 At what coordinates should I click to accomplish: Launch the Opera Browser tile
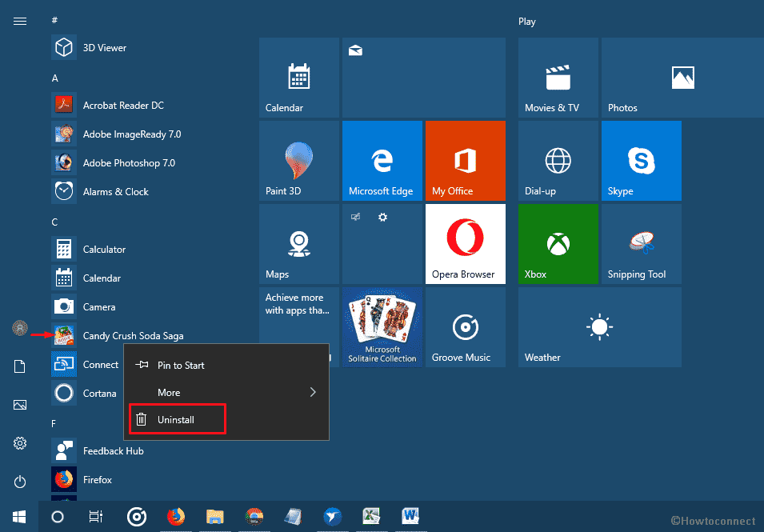coord(466,244)
